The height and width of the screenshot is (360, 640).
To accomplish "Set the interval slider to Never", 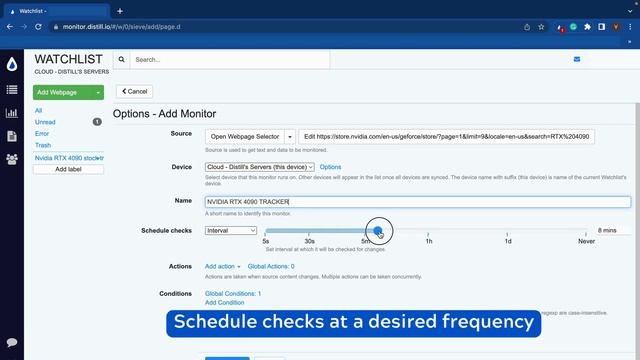I will (x=586, y=231).
